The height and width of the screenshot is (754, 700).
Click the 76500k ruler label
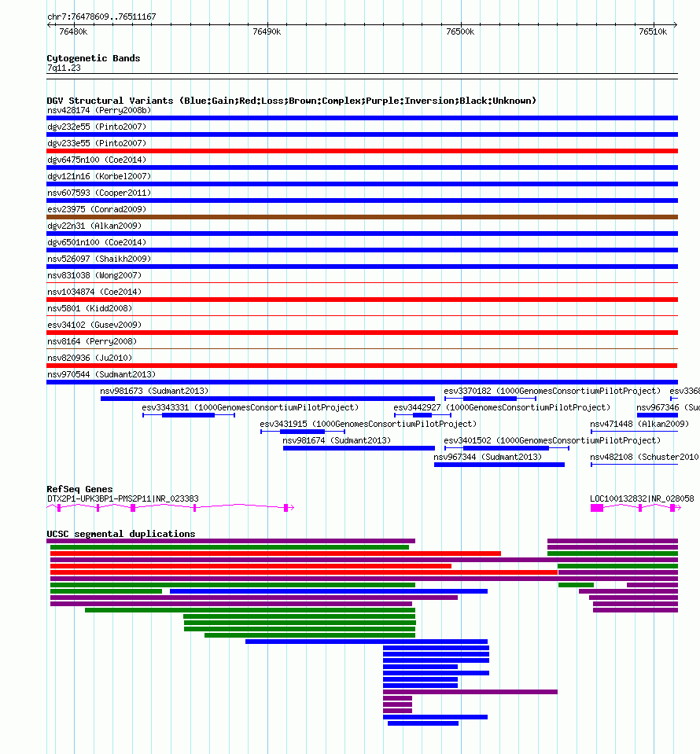pyautogui.click(x=460, y=31)
